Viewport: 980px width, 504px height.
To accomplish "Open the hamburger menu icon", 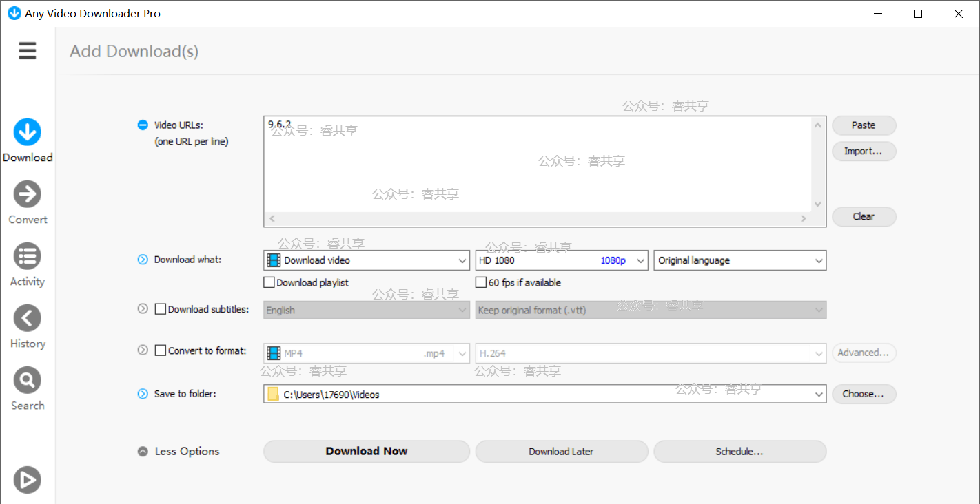I will click(x=28, y=51).
